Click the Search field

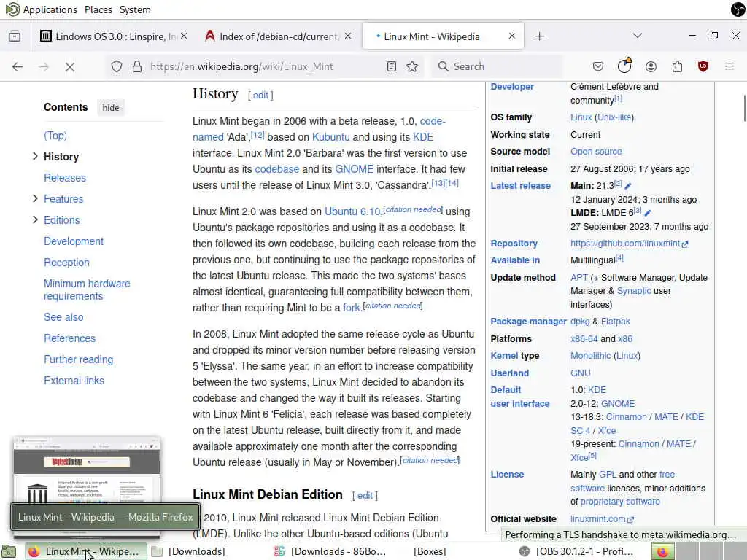coord(497,66)
